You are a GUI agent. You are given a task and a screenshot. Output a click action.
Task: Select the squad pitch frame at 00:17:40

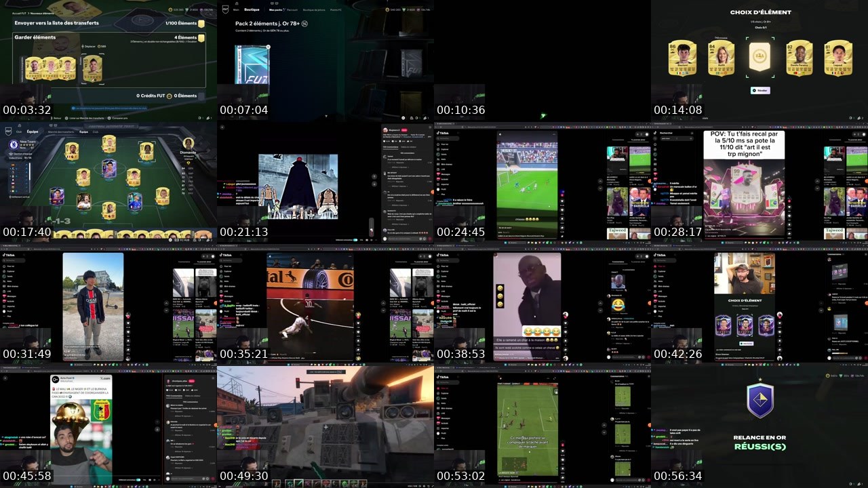point(108,183)
